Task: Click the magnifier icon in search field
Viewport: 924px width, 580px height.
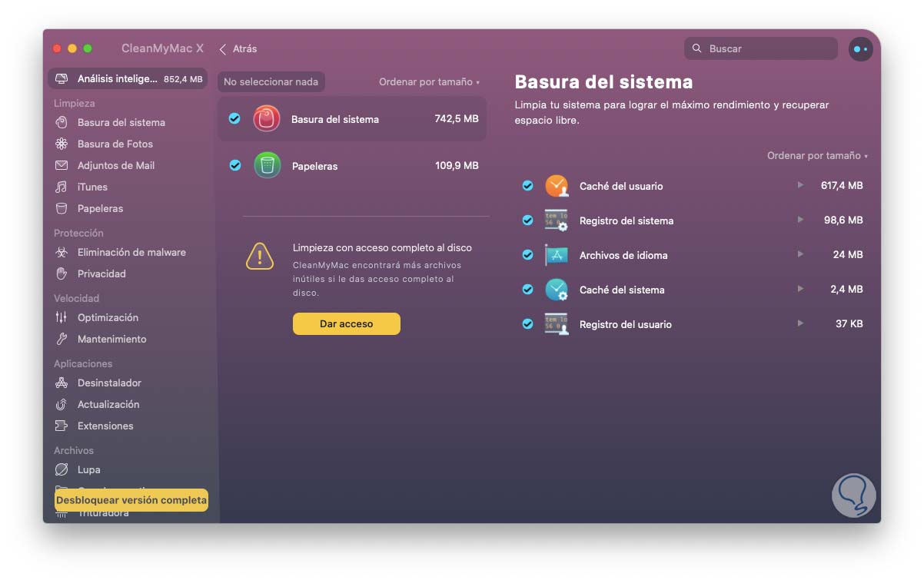Action: point(697,48)
